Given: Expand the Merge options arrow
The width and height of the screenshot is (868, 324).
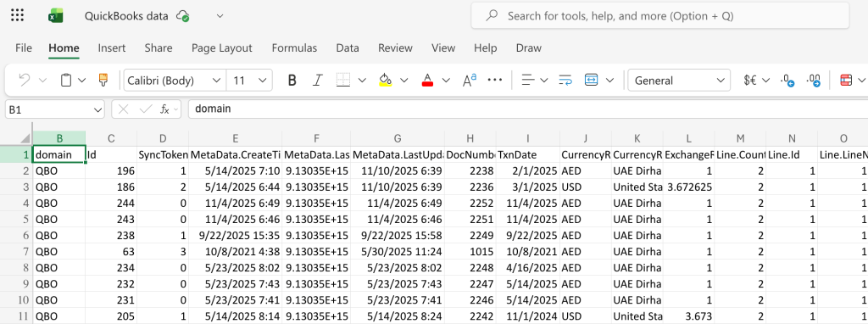Looking at the screenshot, I should pos(610,81).
